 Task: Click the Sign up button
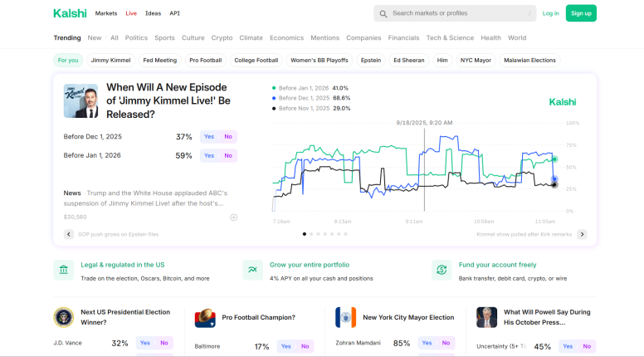(581, 13)
